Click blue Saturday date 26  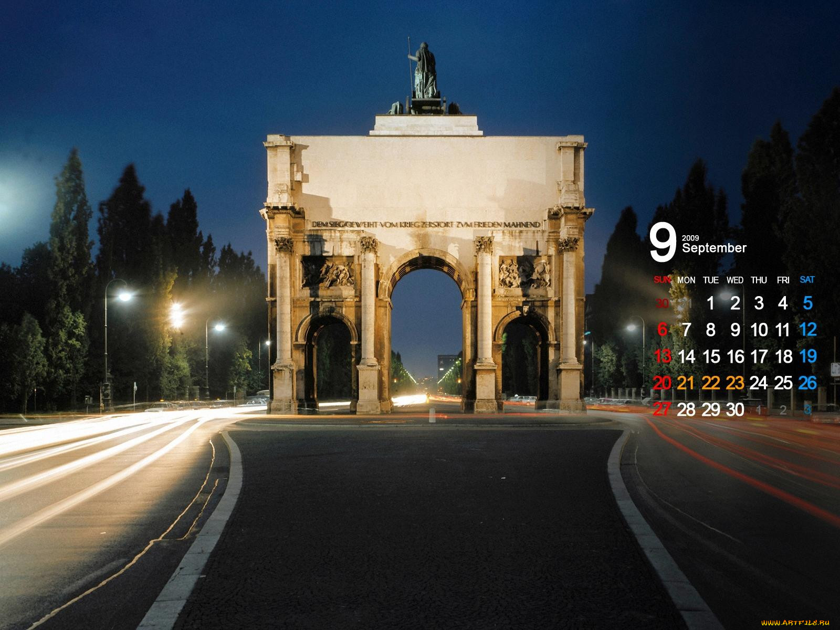click(x=808, y=383)
